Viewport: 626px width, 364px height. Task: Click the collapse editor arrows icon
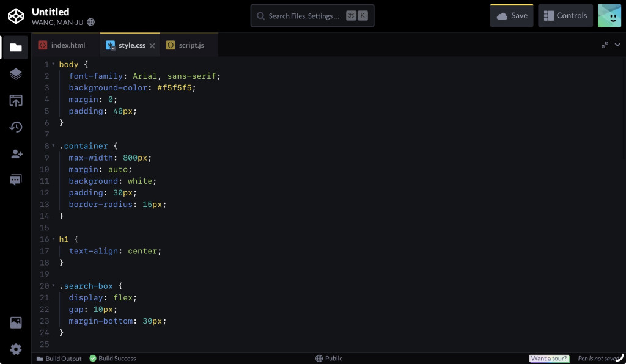605,45
